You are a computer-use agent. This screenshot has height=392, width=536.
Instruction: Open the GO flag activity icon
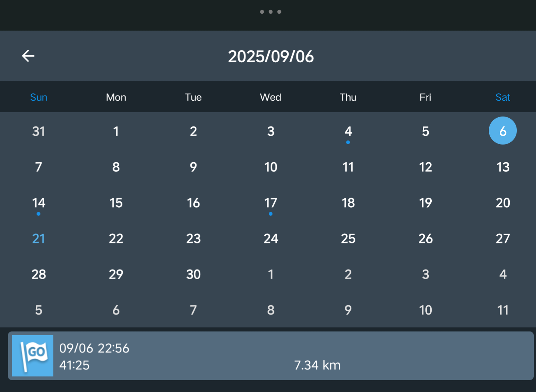tap(32, 355)
